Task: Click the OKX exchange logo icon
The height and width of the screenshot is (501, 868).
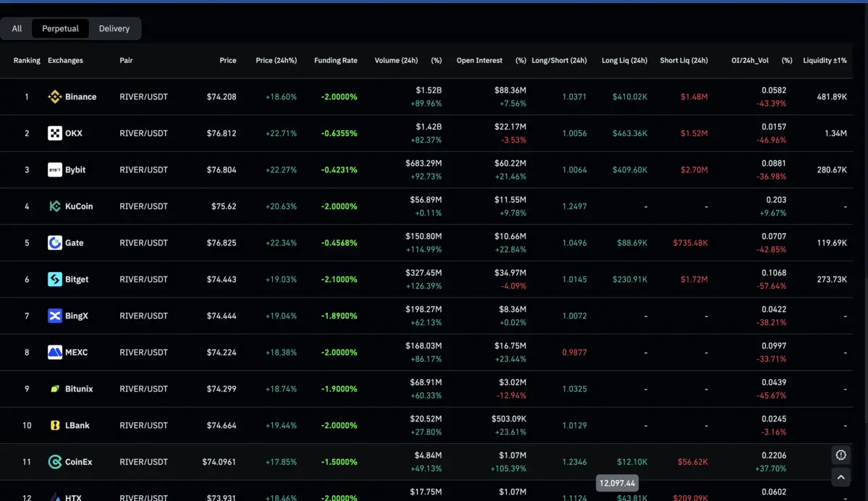Action: (x=56, y=132)
